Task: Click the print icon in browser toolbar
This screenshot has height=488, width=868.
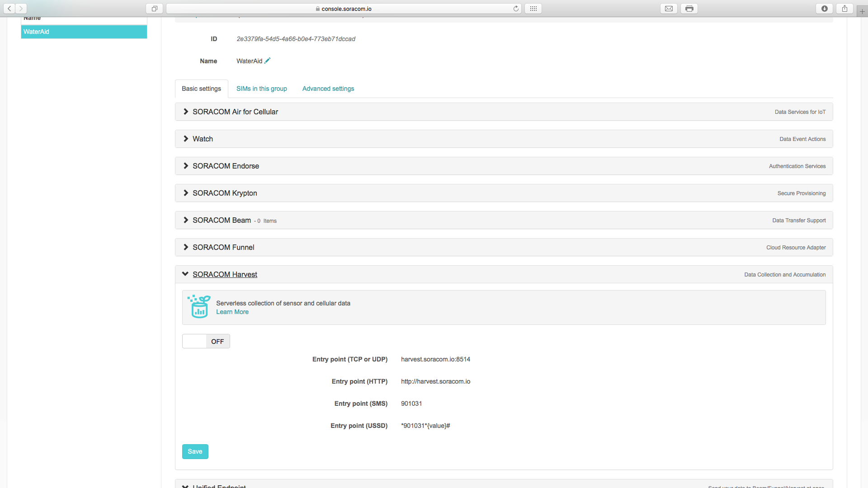Action: click(x=689, y=9)
